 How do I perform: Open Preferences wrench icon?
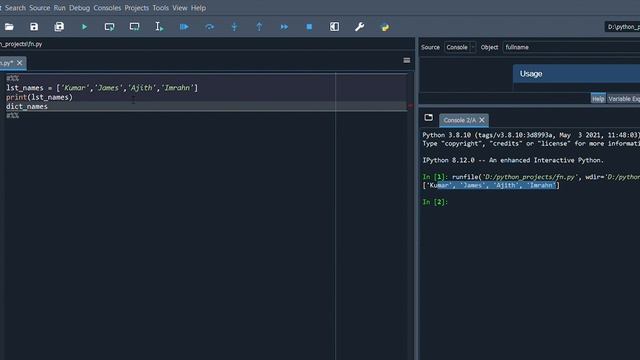click(x=359, y=27)
